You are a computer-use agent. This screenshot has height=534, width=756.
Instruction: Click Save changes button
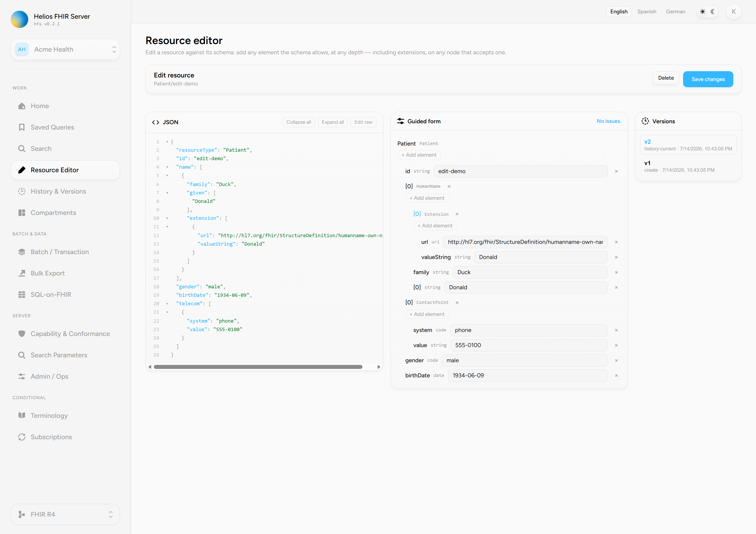(x=708, y=79)
